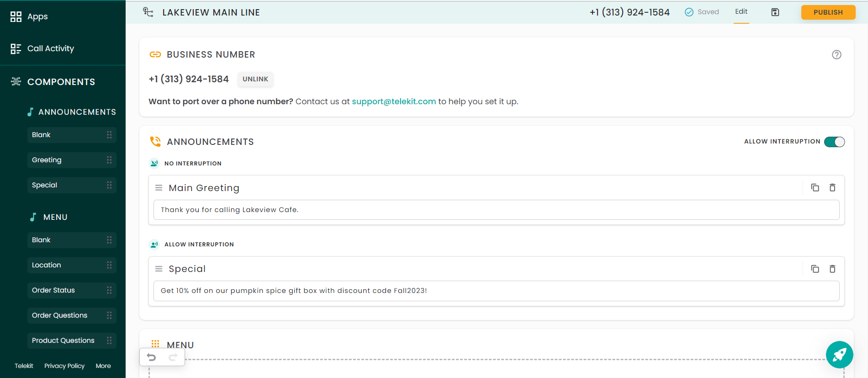868x378 pixels.
Task: Launch the rocket floating button
Action: [x=840, y=355]
